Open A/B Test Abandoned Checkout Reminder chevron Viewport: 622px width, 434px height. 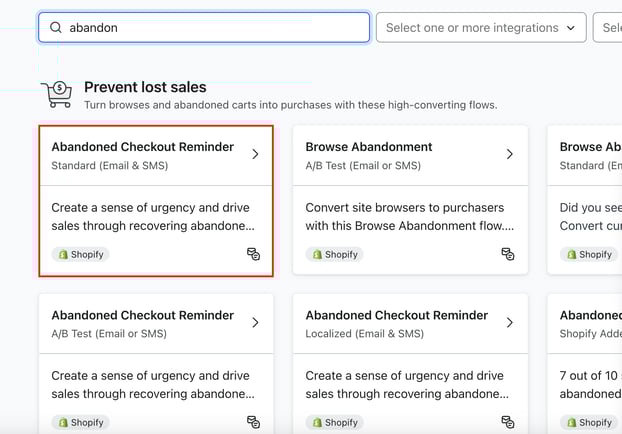point(255,322)
